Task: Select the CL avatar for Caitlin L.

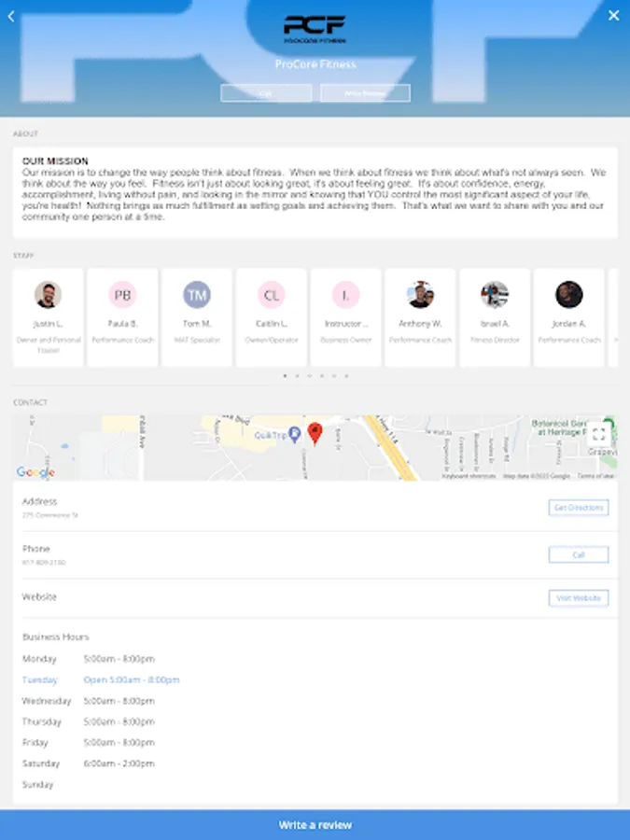Action: [x=271, y=295]
